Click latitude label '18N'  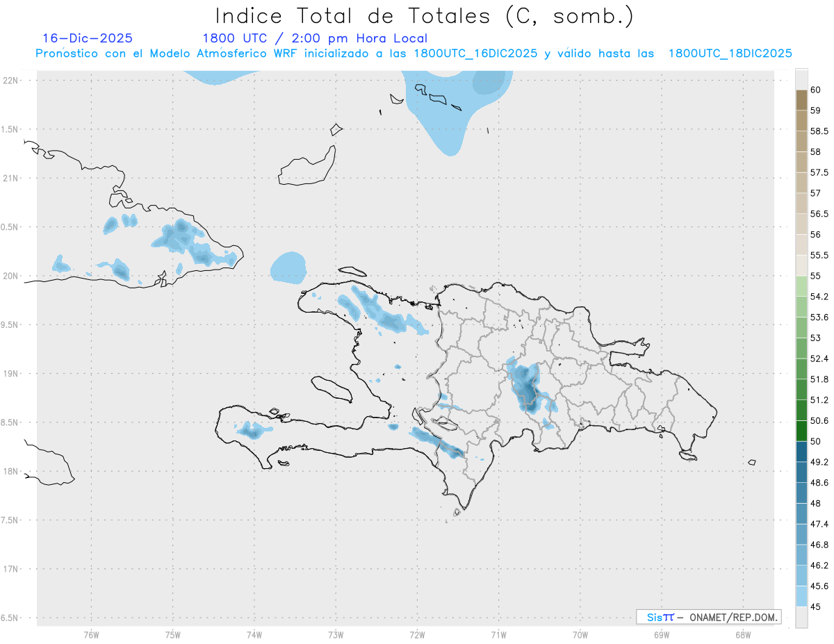(11, 471)
